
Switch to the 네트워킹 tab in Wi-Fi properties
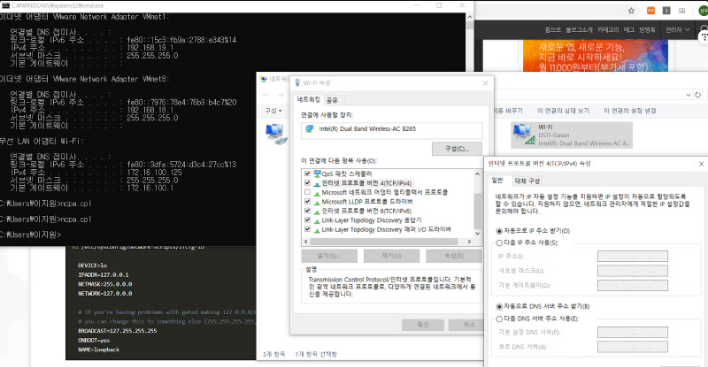[308, 100]
